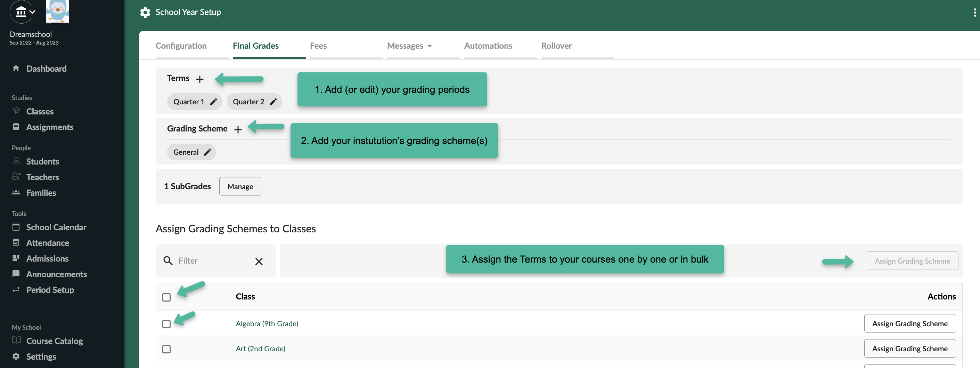Open Dashboard from the sidebar
This screenshot has height=368, width=980.
point(47,69)
